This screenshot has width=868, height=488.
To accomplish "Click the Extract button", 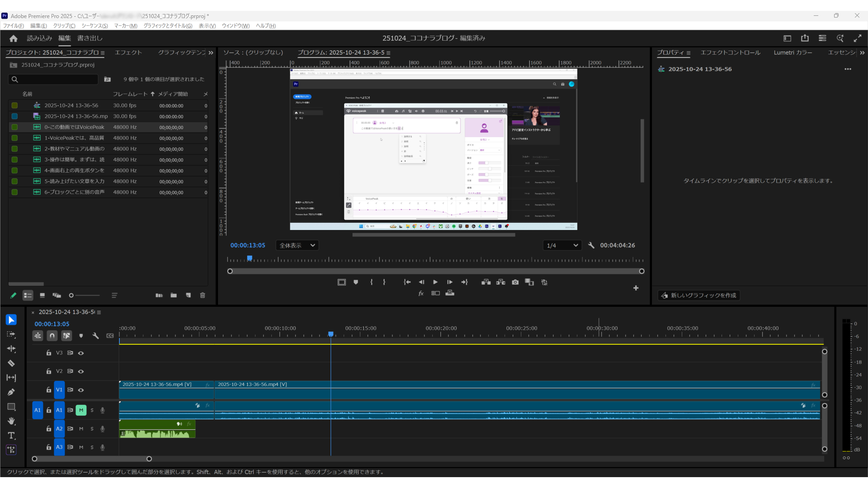I will (501, 282).
